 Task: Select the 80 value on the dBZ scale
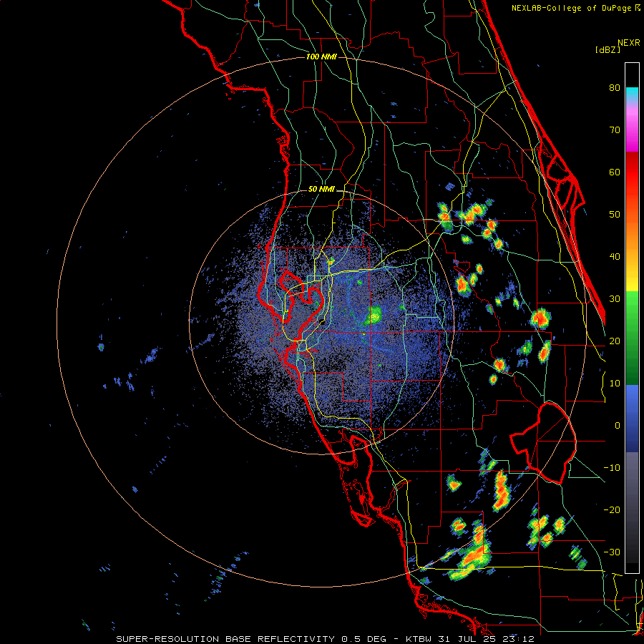[615, 87]
